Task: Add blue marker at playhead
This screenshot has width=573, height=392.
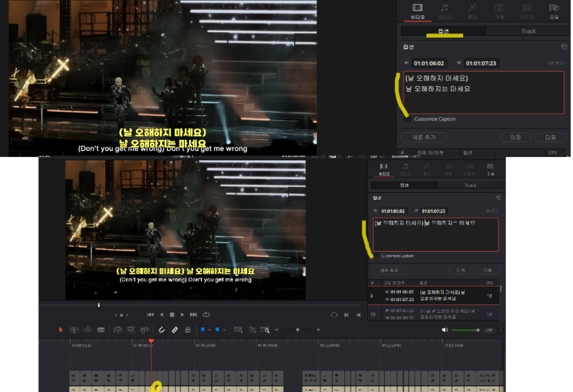Action: (x=217, y=330)
